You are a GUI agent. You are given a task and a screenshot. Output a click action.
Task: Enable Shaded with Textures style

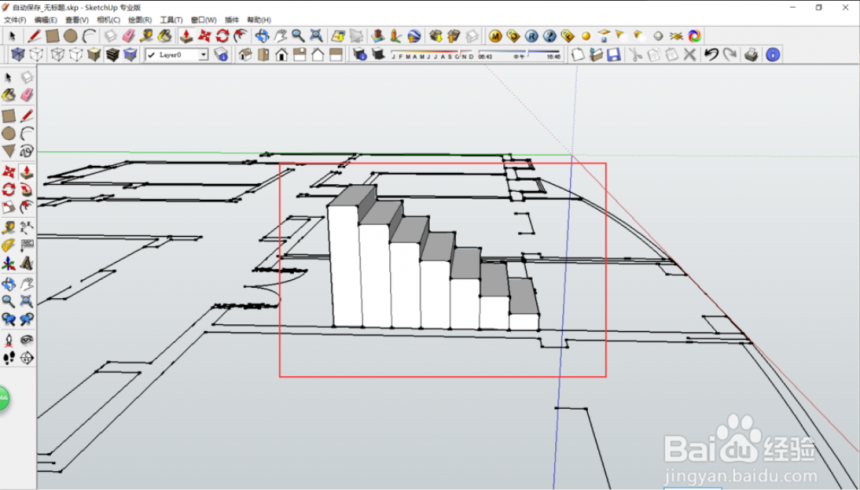[113, 55]
